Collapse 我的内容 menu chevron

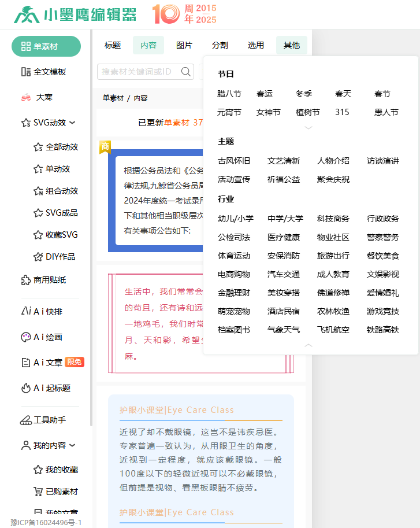(73, 445)
